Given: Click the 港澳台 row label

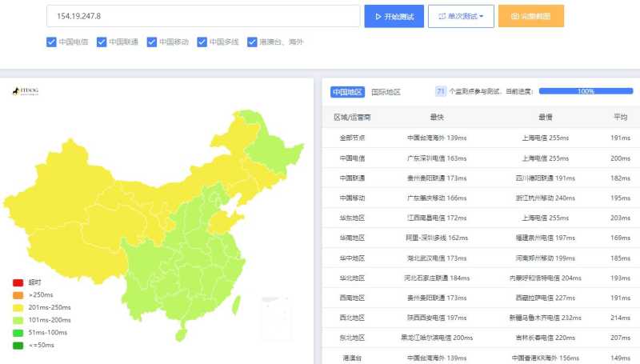Looking at the screenshot, I should pyautogui.click(x=352, y=358).
